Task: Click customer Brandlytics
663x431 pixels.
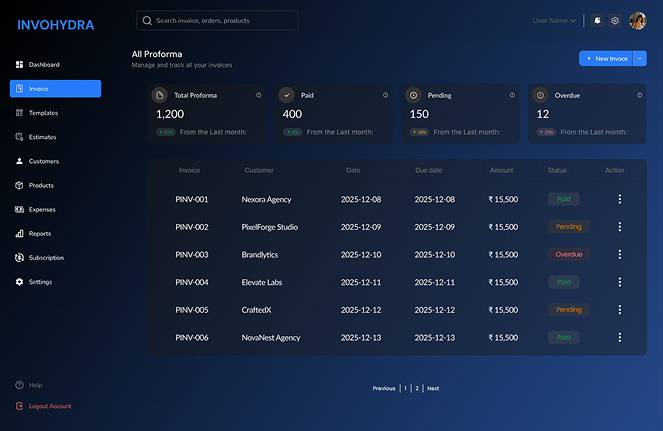Action: (260, 255)
